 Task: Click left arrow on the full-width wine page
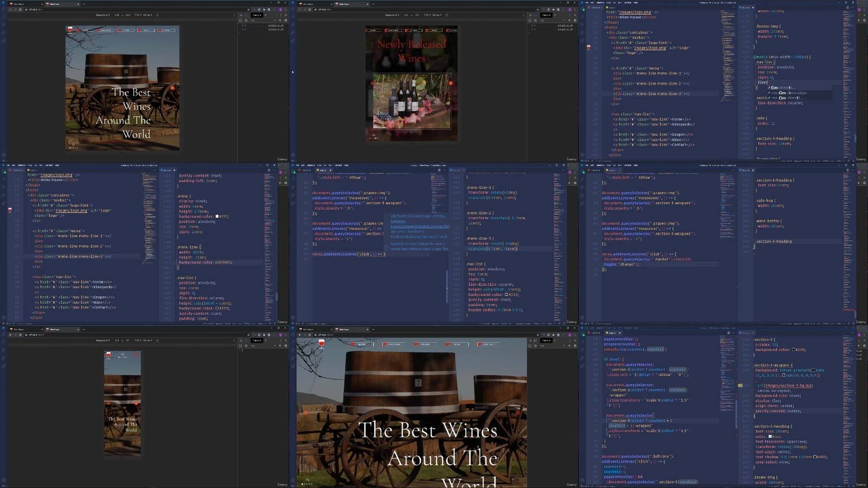(x=305, y=413)
